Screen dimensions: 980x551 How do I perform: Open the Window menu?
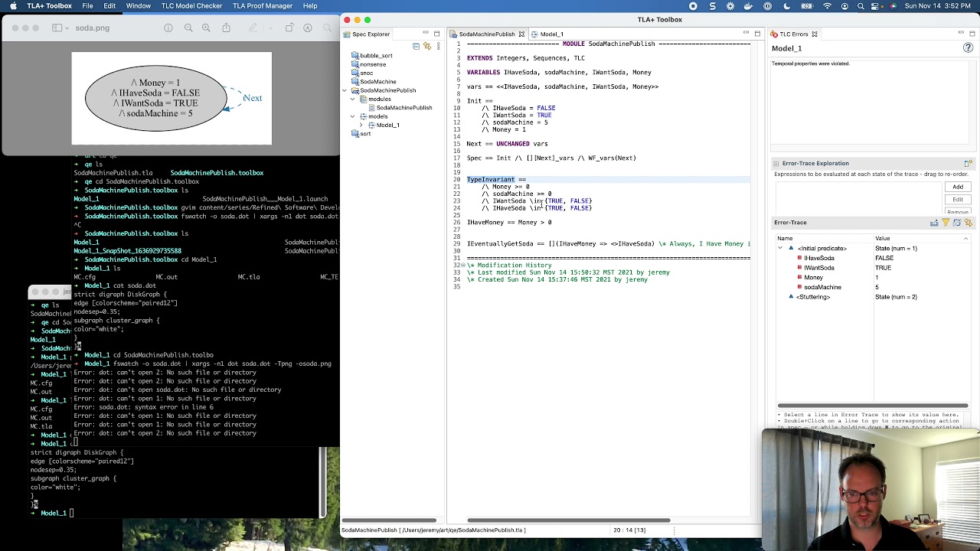(x=139, y=6)
